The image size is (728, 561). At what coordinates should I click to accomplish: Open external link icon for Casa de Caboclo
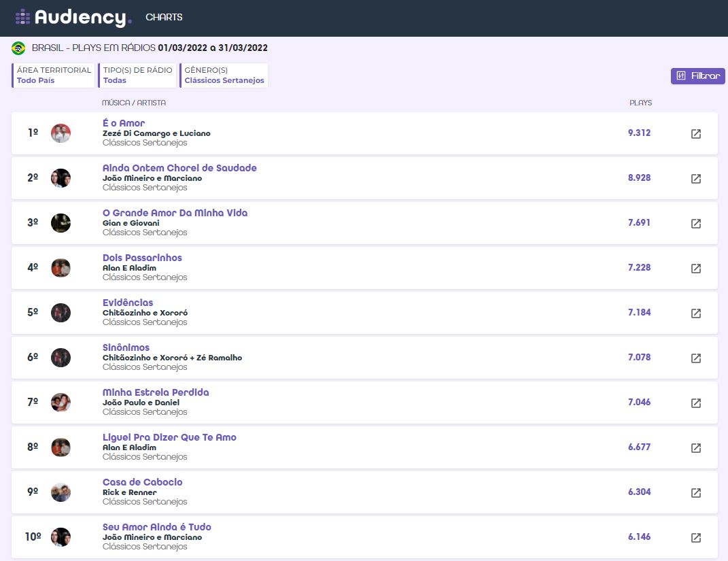(x=695, y=493)
